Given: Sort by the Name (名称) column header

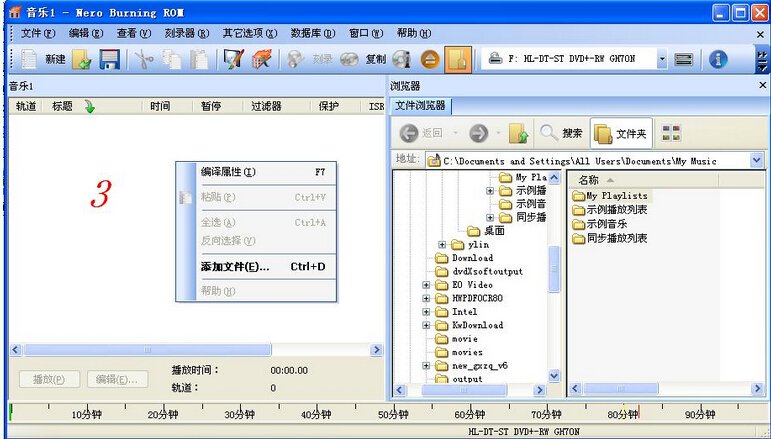Looking at the screenshot, I should pos(644,180).
